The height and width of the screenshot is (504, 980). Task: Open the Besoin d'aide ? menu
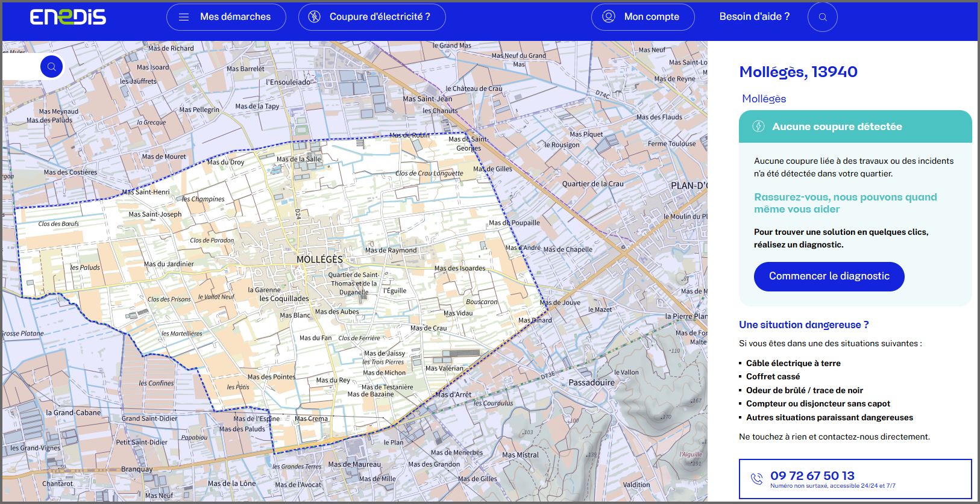[x=754, y=17]
